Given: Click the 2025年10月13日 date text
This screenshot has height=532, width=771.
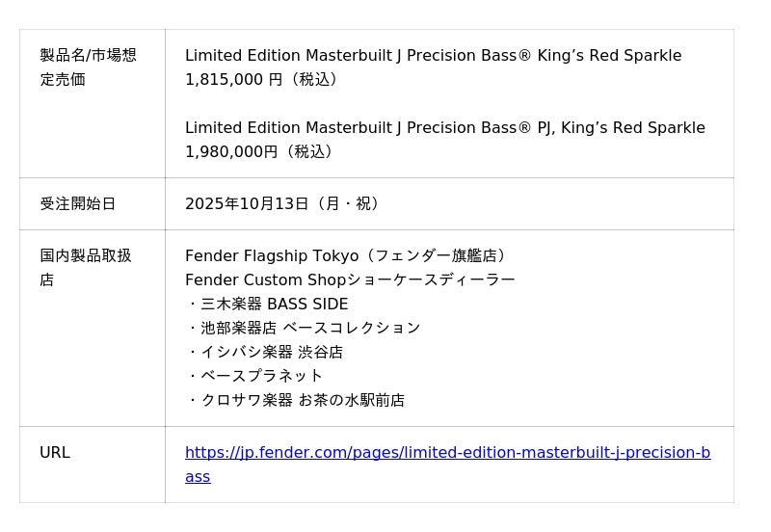Looking at the screenshot, I should point(247,204).
